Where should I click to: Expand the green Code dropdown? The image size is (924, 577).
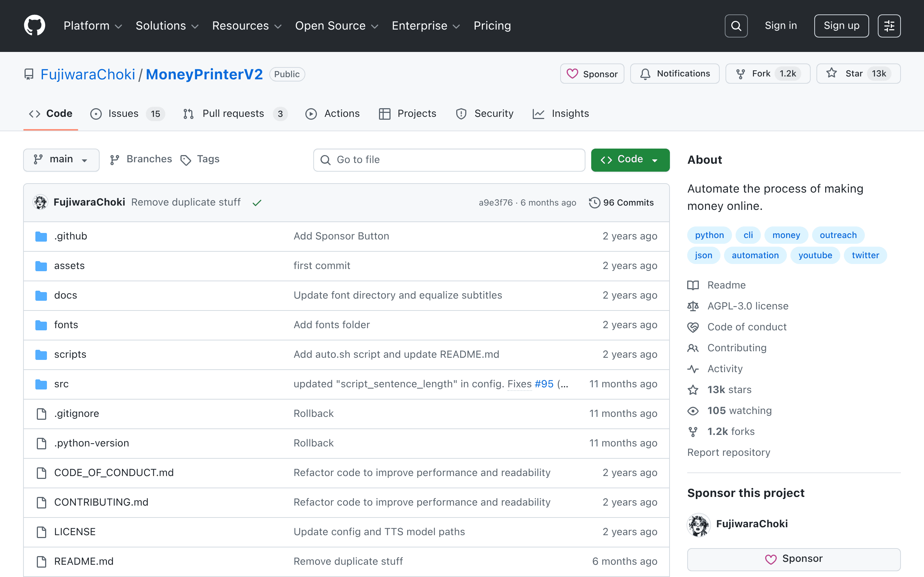[630, 159]
